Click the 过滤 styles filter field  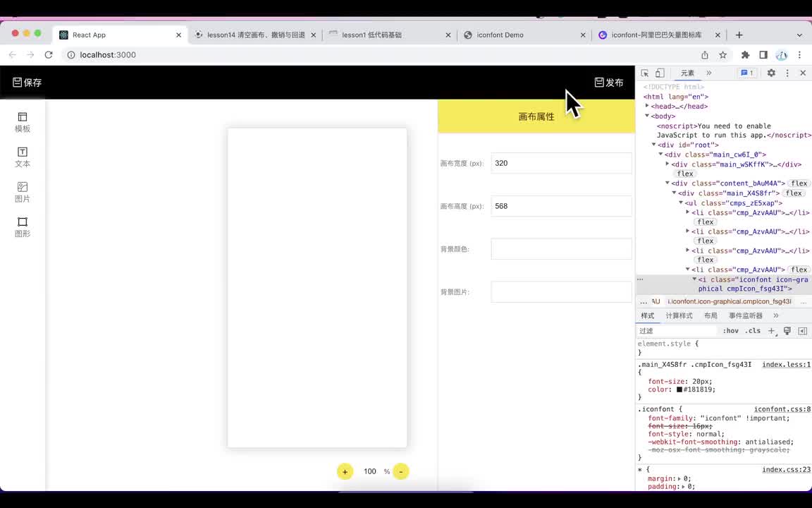point(677,331)
